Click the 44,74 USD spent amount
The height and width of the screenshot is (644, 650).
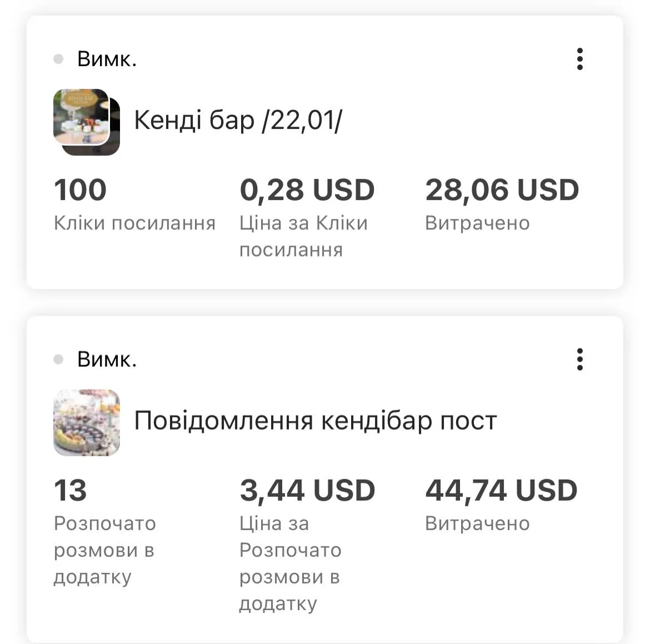point(501,491)
